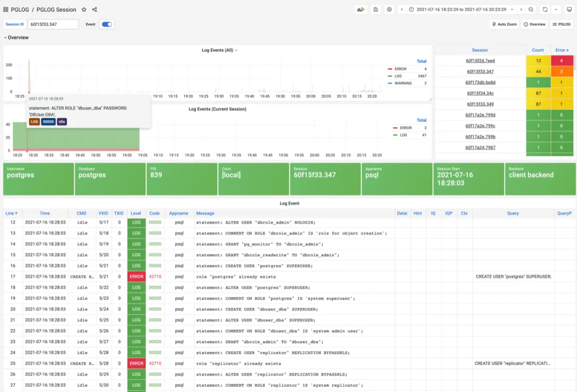The height and width of the screenshot is (392, 577).
Task: Toggle the Event switch
Action: [x=107, y=24]
